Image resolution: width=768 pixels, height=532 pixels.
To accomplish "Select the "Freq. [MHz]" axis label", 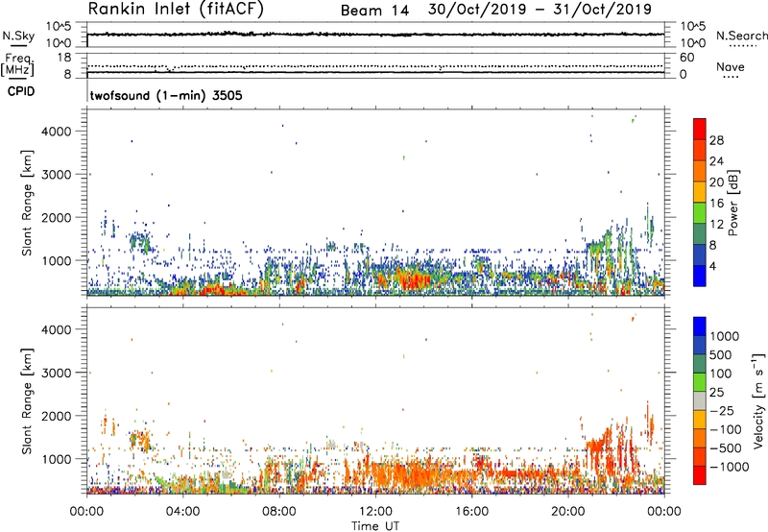I will [17, 65].
